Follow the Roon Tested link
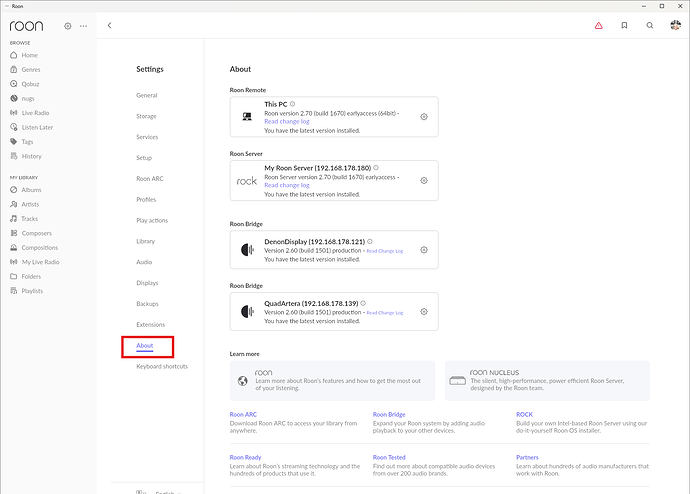Screen dimensions: 690x494 389,457
